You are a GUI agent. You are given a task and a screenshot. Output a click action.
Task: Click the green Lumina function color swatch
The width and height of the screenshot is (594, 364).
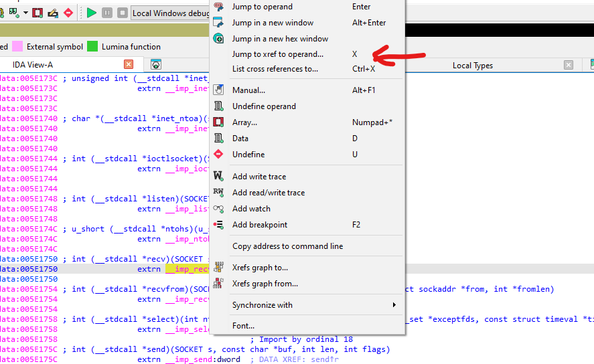(92, 47)
